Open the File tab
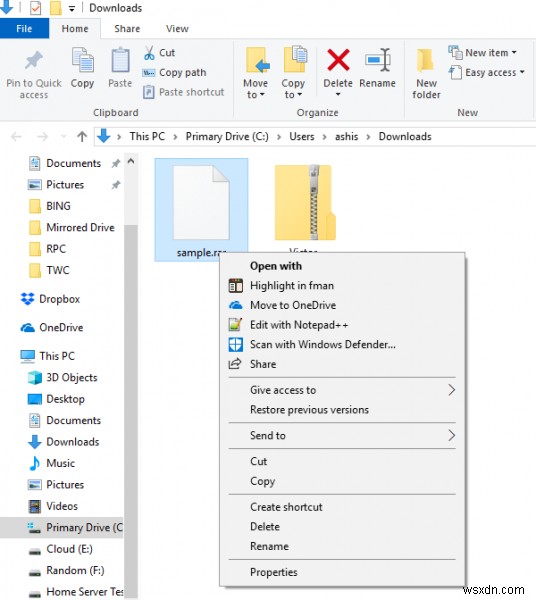536x600 pixels. [24, 29]
